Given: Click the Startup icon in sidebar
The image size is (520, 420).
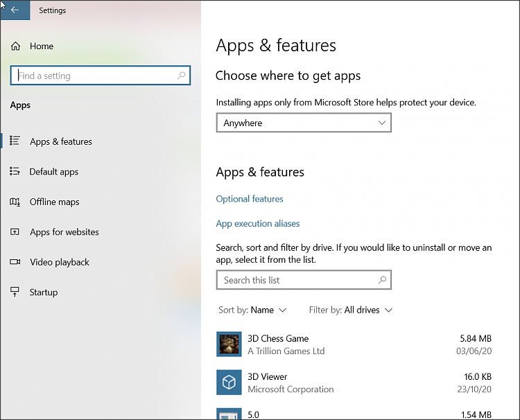Looking at the screenshot, I should coord(15,292).
